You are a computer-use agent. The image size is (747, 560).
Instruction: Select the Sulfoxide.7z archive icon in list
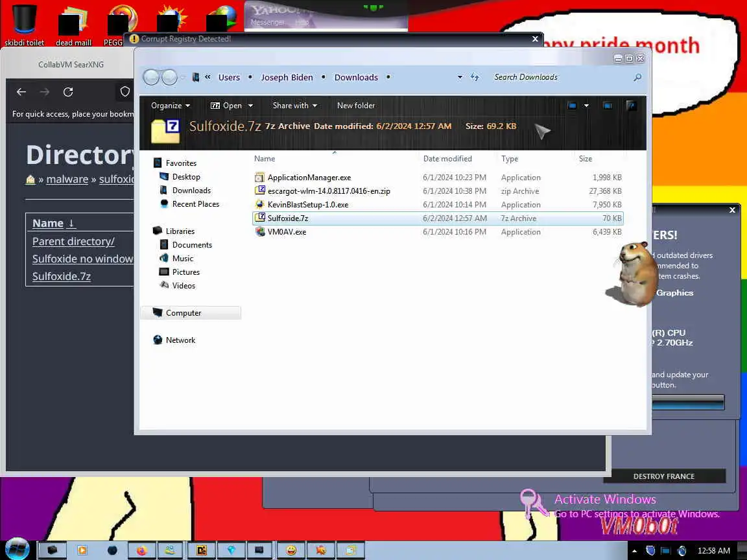pyautogui.click(x=259, y=218)
